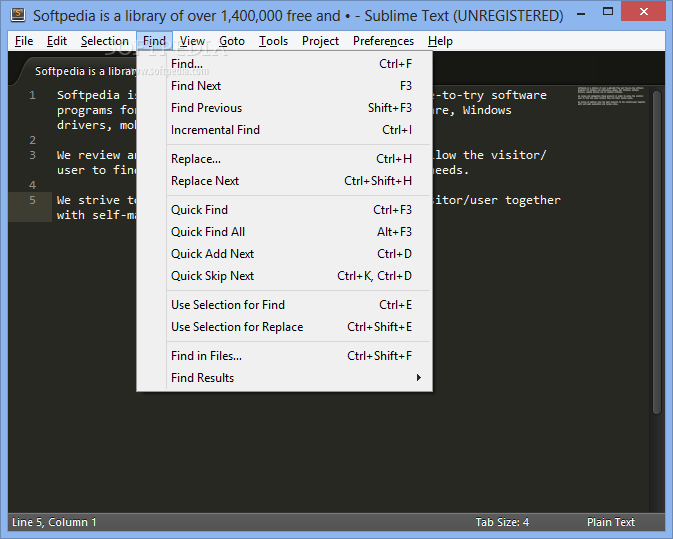Select Find Next menu entry
This screenshot has width=673, height=539.
pyautogui.click(x=285, y=86)
